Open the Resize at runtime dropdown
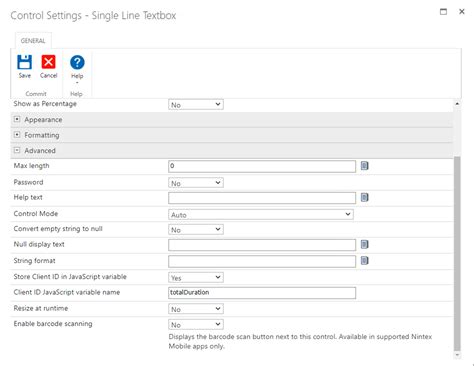This screenshot has height=366, width=474. 196,309
